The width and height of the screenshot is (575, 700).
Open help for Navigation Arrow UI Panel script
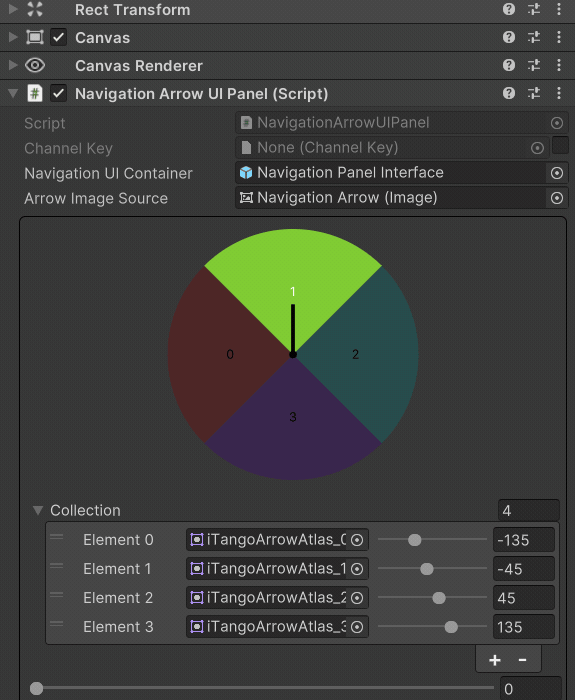click(x=508, y=93)
